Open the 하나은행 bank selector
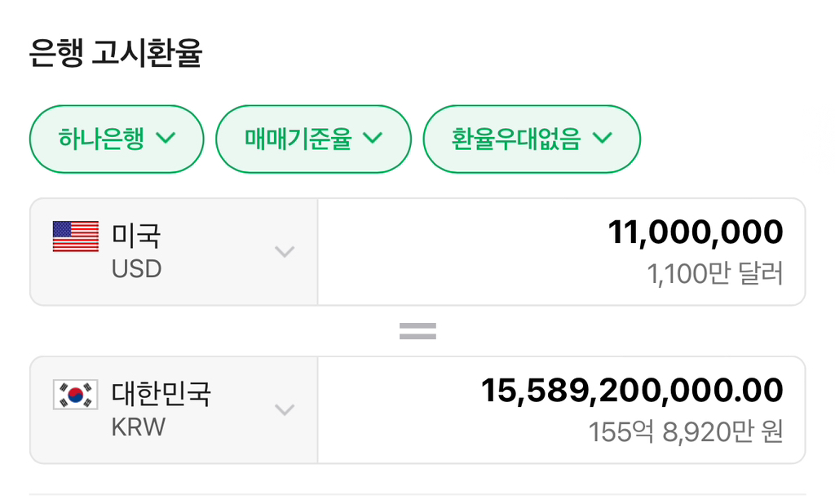The image size is (835, 504). pyautogui.click(x=116, y=139)
